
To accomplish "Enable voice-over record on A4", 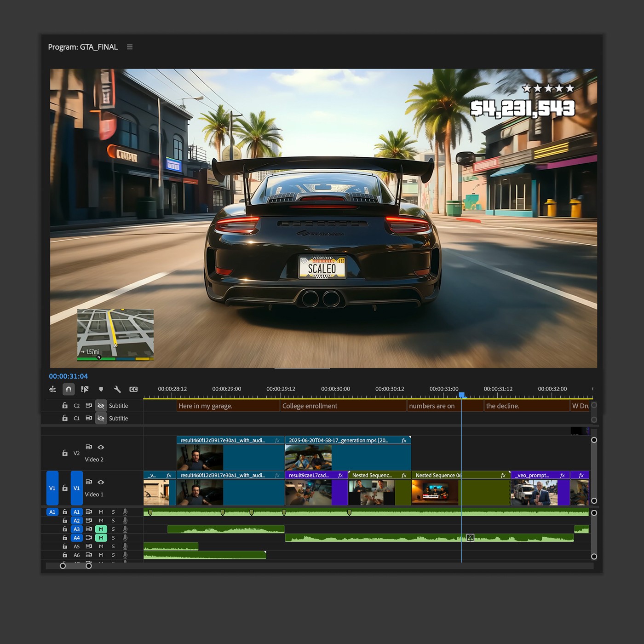I will 125,538.
